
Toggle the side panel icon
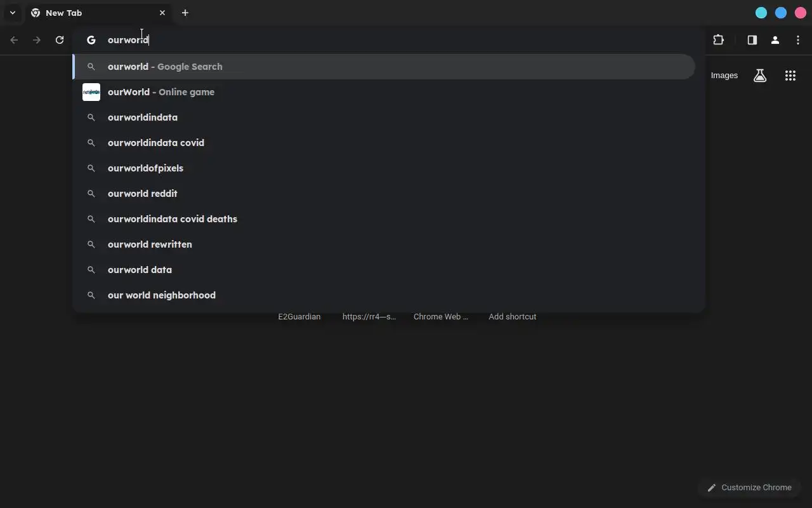(752, 40)
